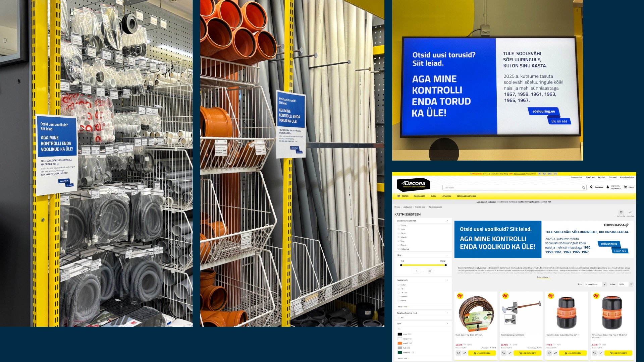Open the Tooted hamburger menu icon

tap(398, 196)
